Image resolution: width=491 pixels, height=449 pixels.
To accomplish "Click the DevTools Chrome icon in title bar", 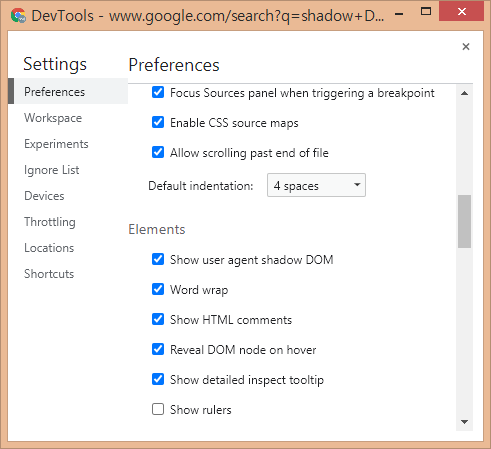I will pos(18,16).
